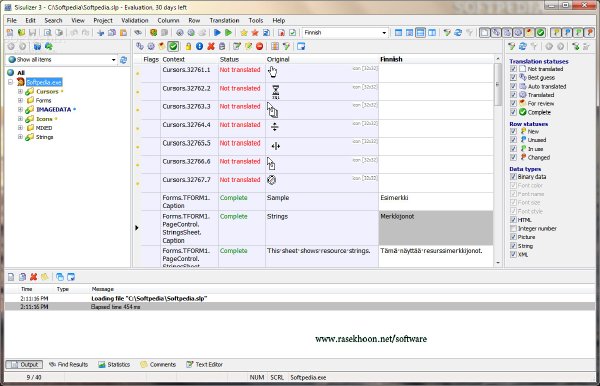Image resolution: width=600 pixels, height=386 pixels.
Task: Open the Finnish language dropdown
Action: click(x=384, y=33)
